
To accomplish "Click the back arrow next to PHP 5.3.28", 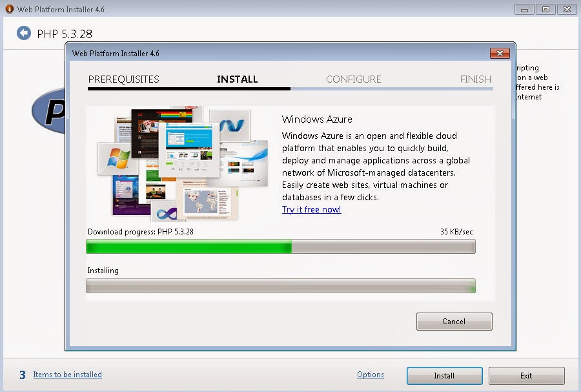I will pos(24,33).
